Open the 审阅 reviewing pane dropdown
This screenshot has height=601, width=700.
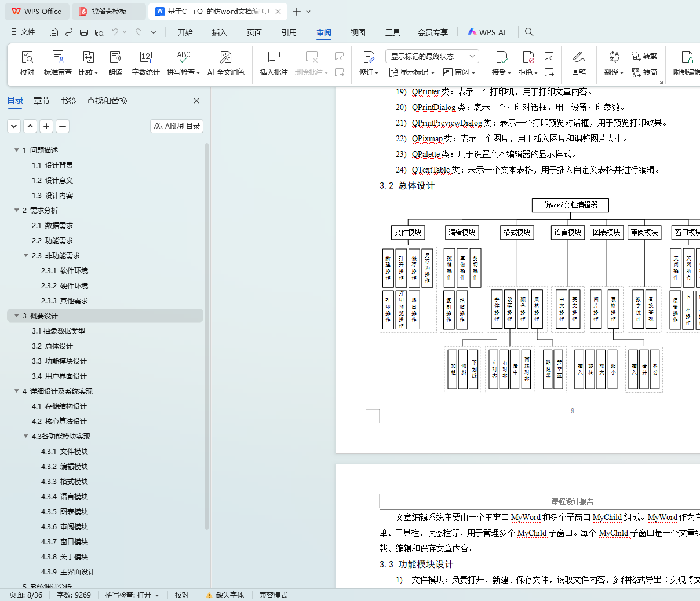[459, 72]
